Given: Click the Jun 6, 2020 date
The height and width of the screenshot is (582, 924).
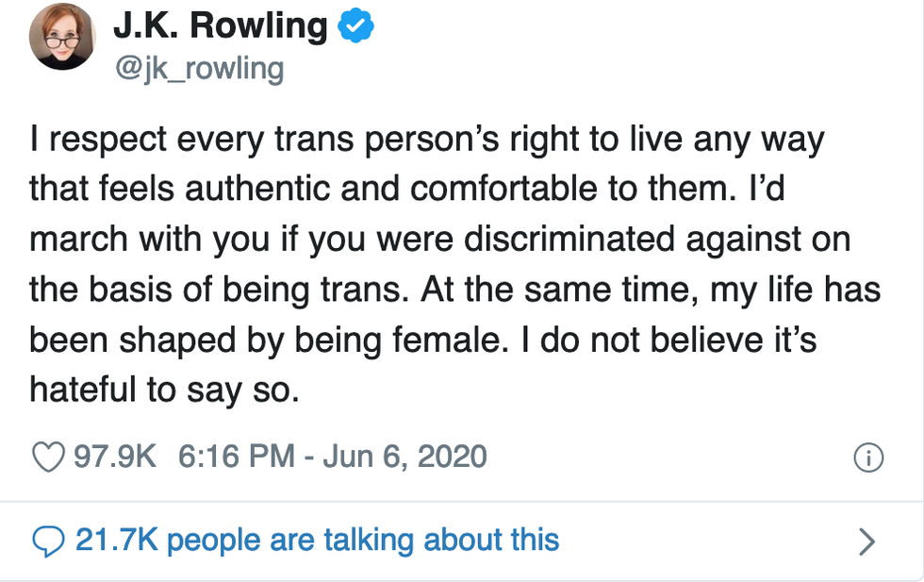Looking at the screenshot, I should (x=405, y=457).
